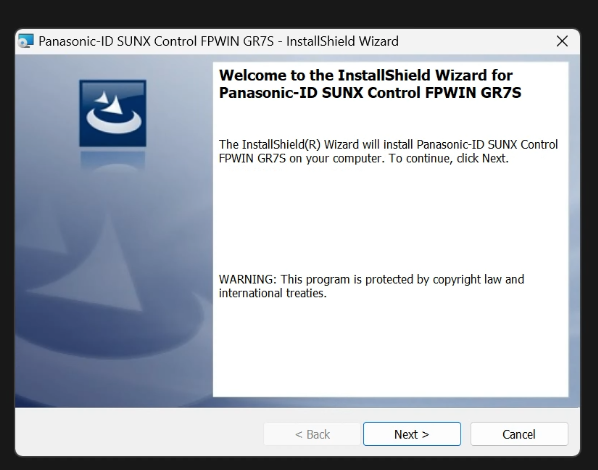This screenshot has height=470, width=598.
Task: Click the paragraph starting "The InstallShield(R) Wizard will install"
Action: 388,151
